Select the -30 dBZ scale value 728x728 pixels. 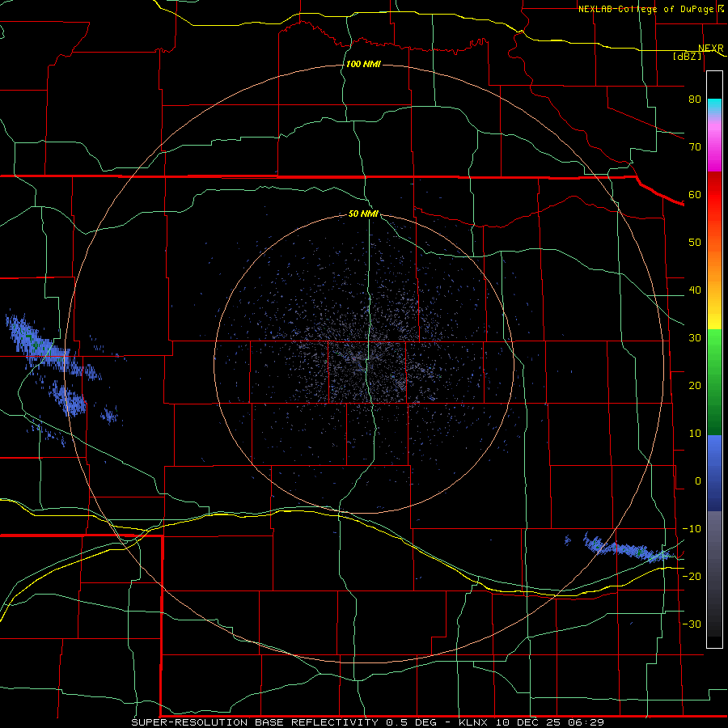[x=692, y=624]
